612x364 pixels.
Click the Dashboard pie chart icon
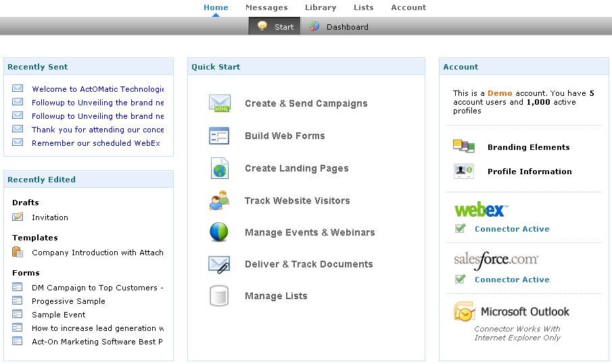click(x=314, y=26)
